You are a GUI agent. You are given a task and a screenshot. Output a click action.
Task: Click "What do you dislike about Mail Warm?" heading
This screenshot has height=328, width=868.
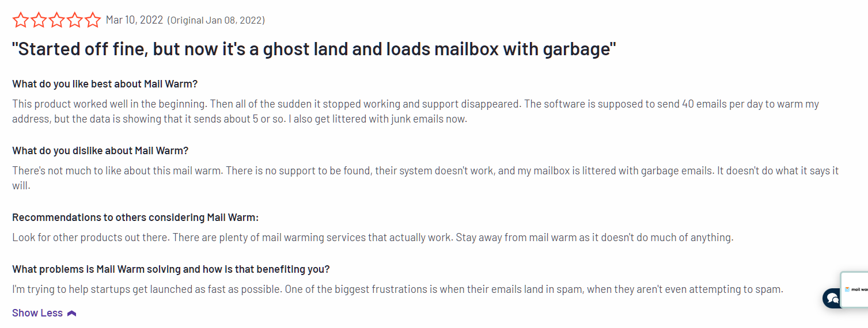(x=100, y=151)
